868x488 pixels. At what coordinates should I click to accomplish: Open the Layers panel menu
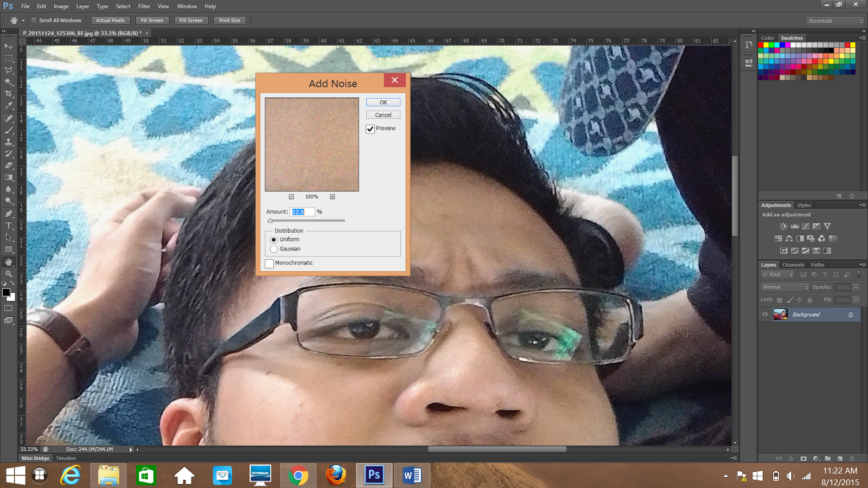(862, 265)
